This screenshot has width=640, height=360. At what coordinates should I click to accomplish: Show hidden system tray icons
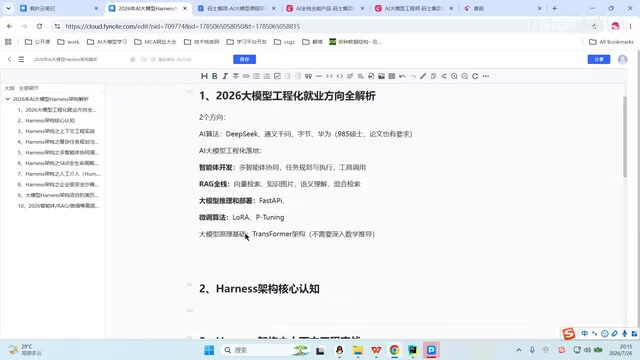(x=519, y=350)
